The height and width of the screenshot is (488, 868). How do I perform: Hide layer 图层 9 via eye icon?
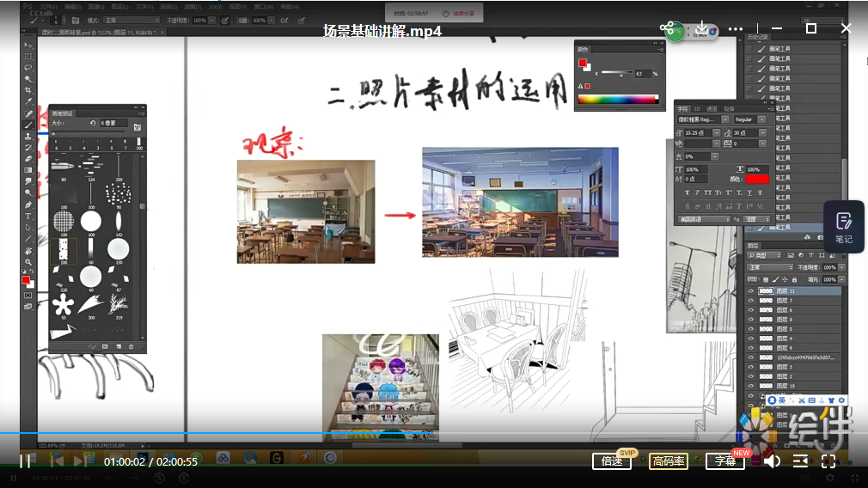pyautogui.click(x=750, y=348)
